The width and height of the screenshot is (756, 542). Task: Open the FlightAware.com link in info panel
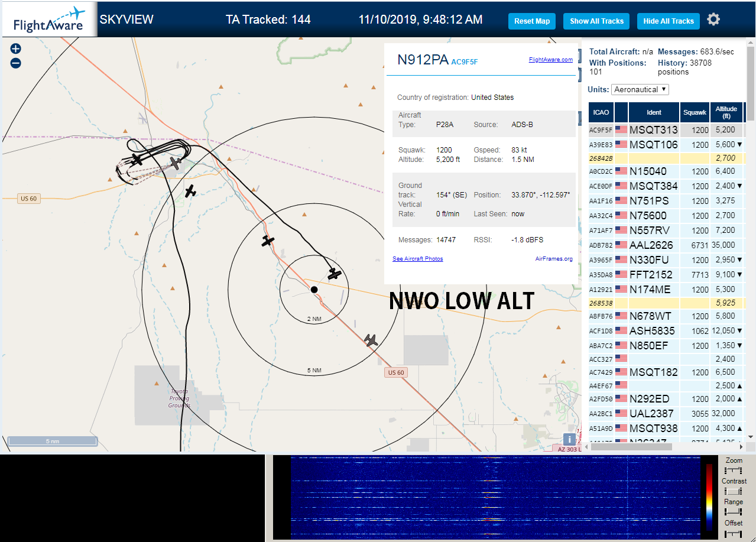(550, 60)
